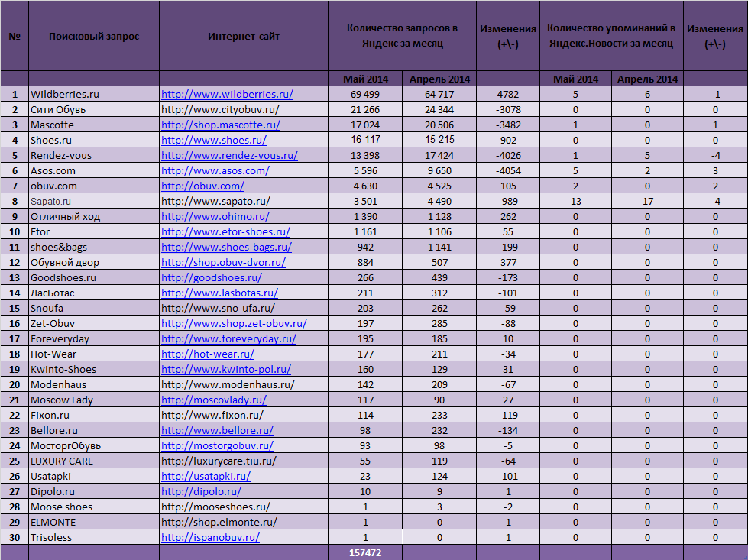Viewport: 748px width, 560px height.
Task: Select the change value -4054
Action: 508,171
